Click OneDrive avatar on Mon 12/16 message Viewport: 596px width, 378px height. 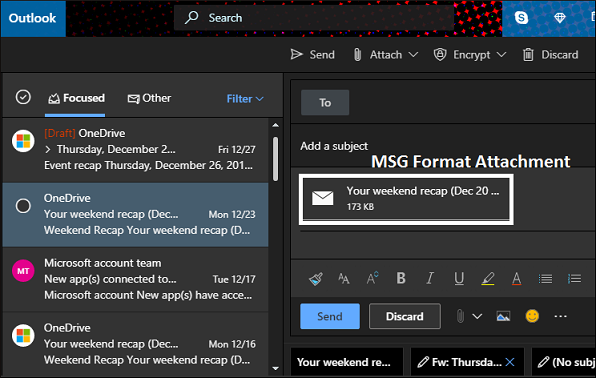point(23,335)
